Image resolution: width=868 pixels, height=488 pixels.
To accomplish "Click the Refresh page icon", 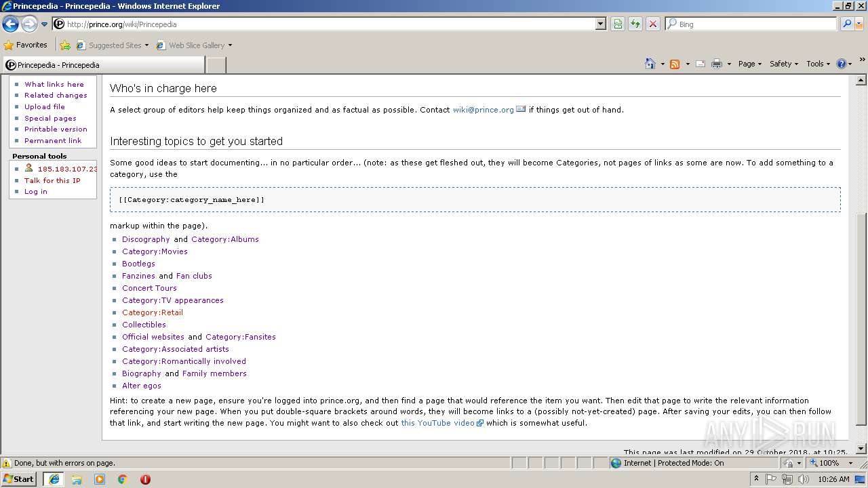I will click(x=635, y=24).
